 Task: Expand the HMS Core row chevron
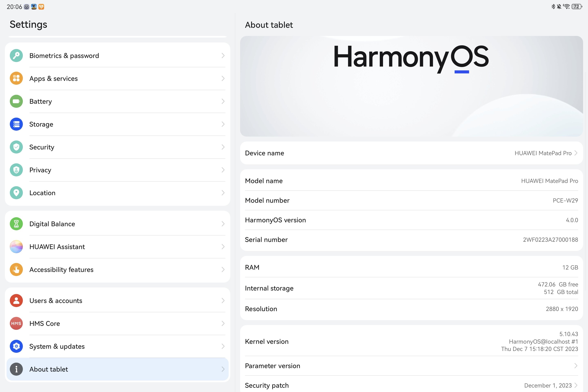point(223,323)
